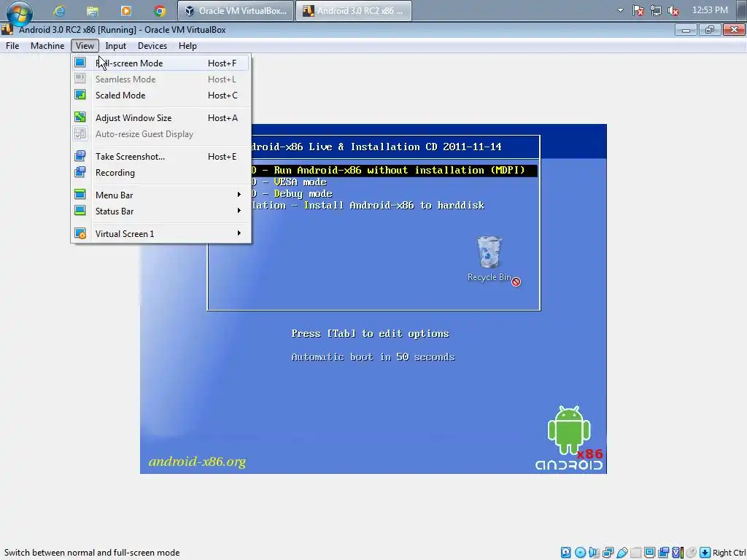
Task: Click the Action Center flag tray icon
Action: [638, 10]
